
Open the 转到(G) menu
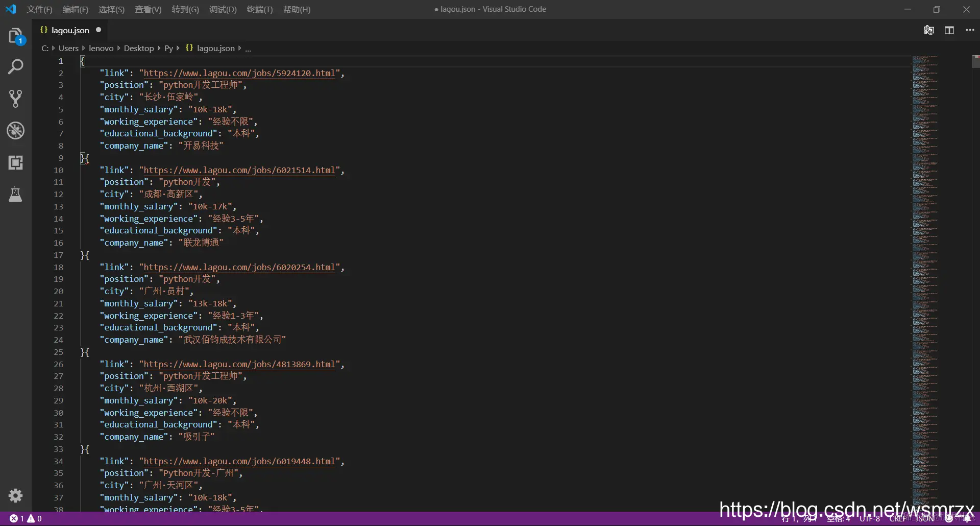[x=185, y=9]
